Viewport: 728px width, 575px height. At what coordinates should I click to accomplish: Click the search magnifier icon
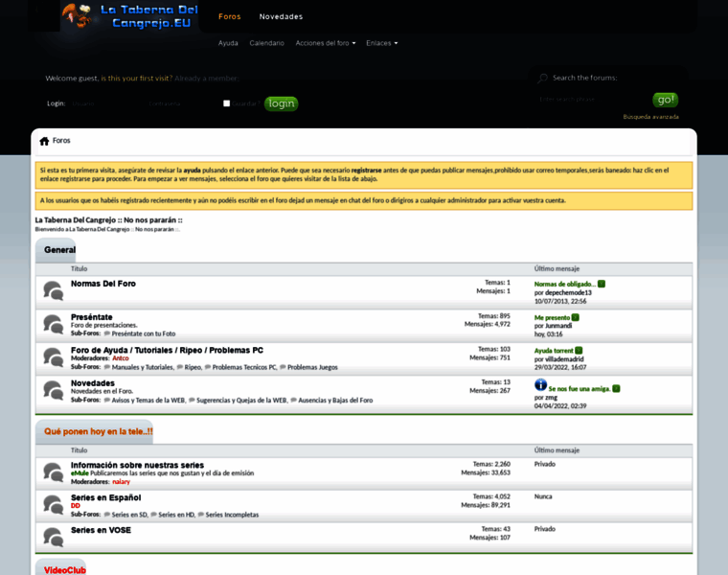(x=542, y=79)
